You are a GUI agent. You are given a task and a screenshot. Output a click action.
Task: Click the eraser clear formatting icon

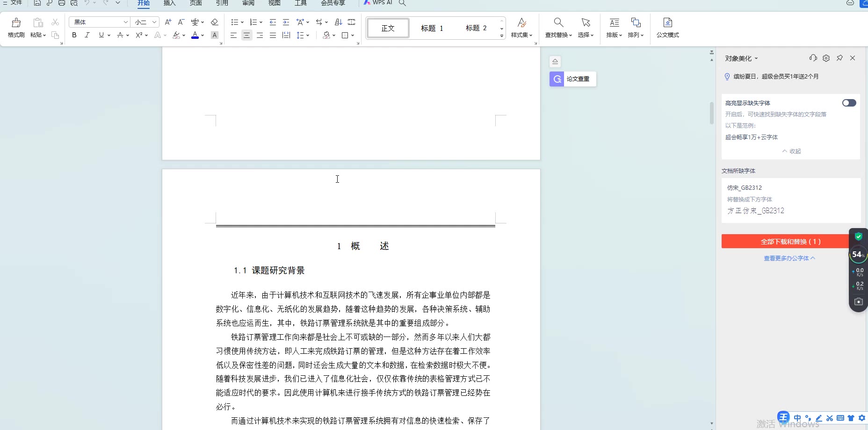click(x=215, y=22)
